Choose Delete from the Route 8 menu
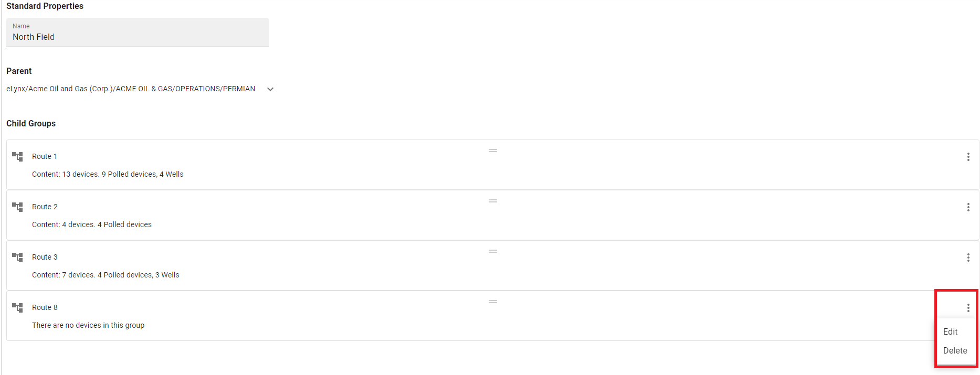The image size is (980, 375). pos(955,350)
